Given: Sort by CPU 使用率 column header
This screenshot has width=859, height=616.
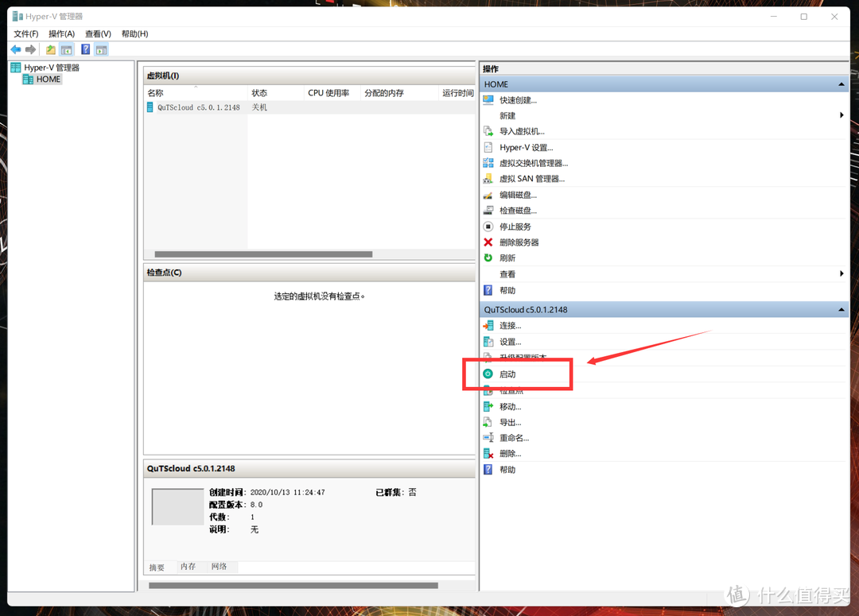Looking at the screenshot, I should [332, 93].
